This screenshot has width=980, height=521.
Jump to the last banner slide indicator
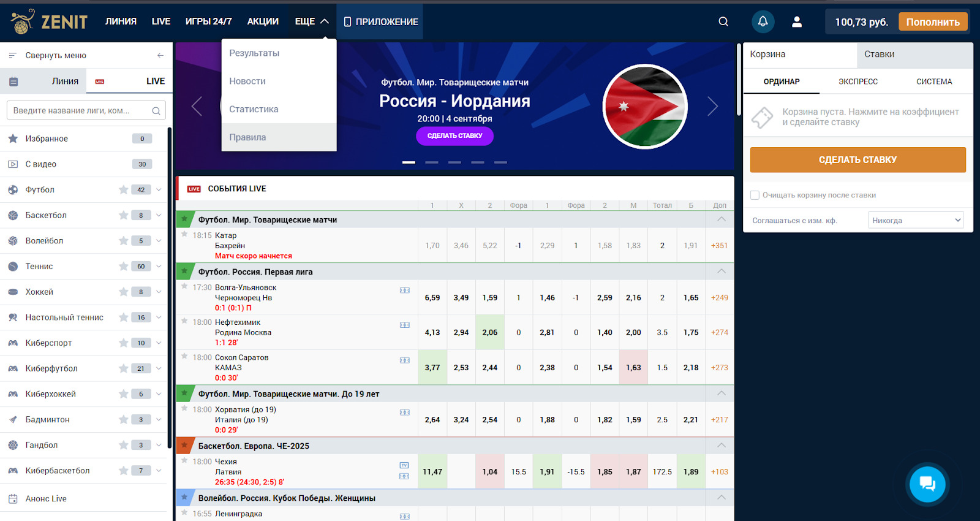[500, 162]
